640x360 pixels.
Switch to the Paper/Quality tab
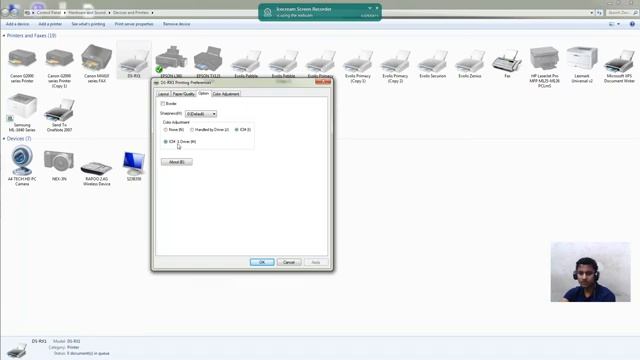[183, 94]
